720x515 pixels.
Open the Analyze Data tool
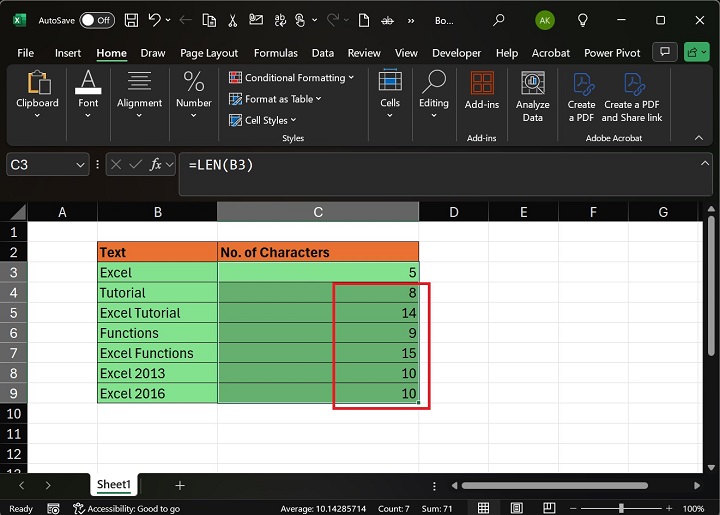(532, 97)
